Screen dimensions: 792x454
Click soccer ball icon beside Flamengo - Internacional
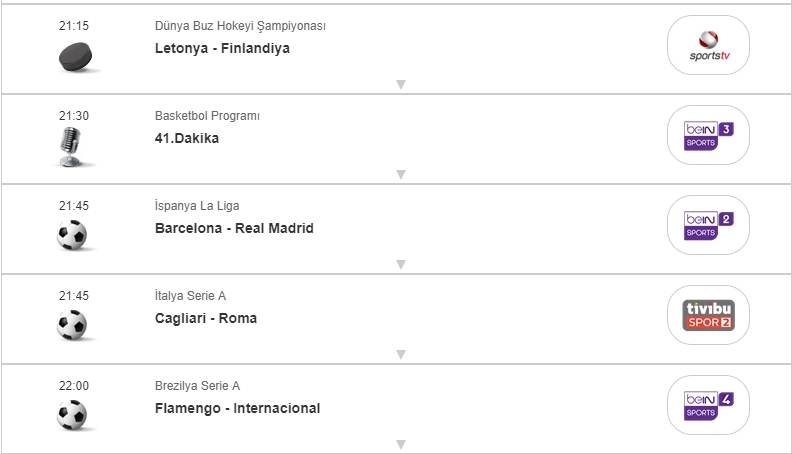(x=73, y=414)
